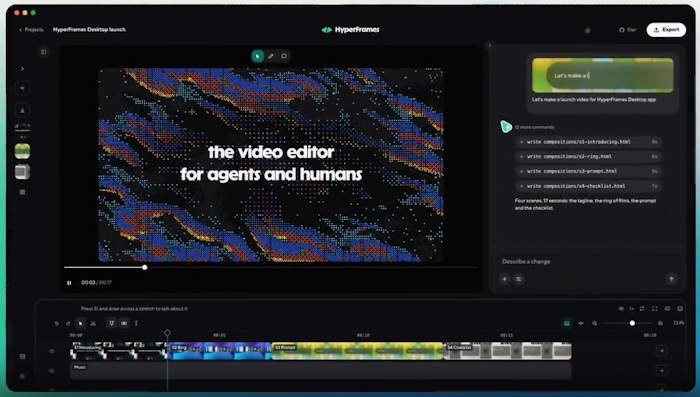Open chat options icon beside plus
This screenshot has width=700, height=397.
(x=519, y=279)
